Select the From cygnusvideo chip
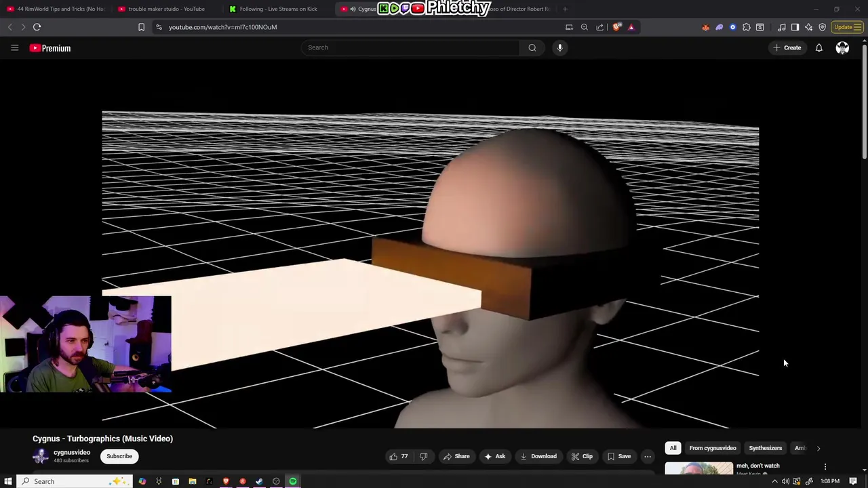Screen dimensions: 868x488 tap(712, 448)
